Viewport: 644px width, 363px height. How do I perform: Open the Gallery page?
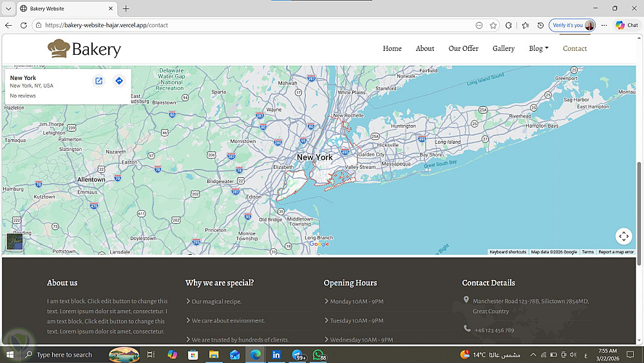pyautogui.click(x=504, y=48)
